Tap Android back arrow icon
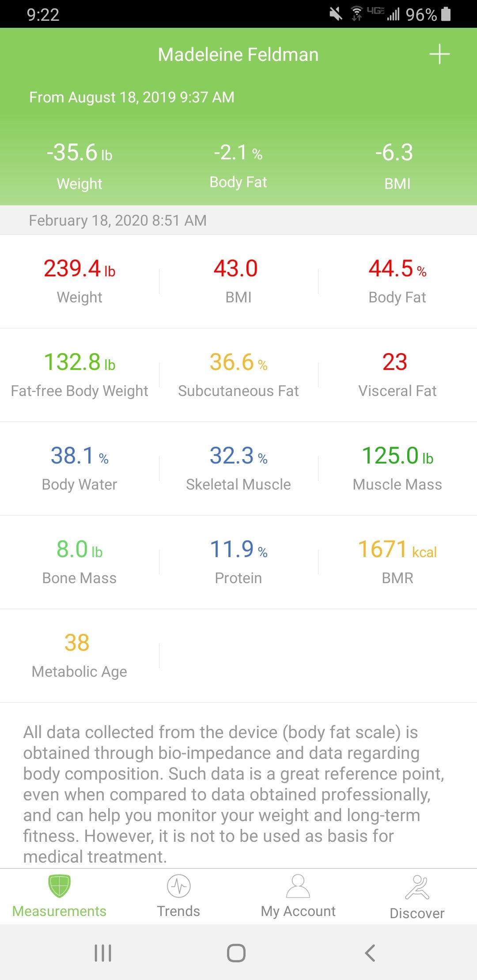 point(370,953)
